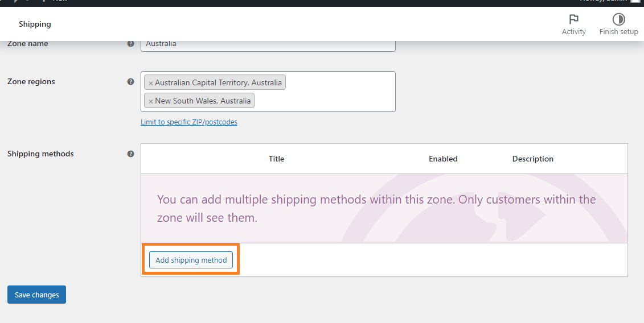Remove Australian Capital Territory region tag
The image size is (644, 323).
[151, 83]
